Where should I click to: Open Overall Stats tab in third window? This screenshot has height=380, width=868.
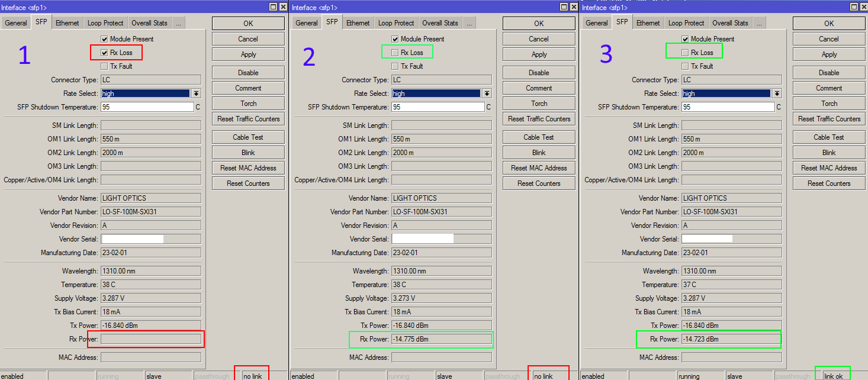tap(730, 23)
